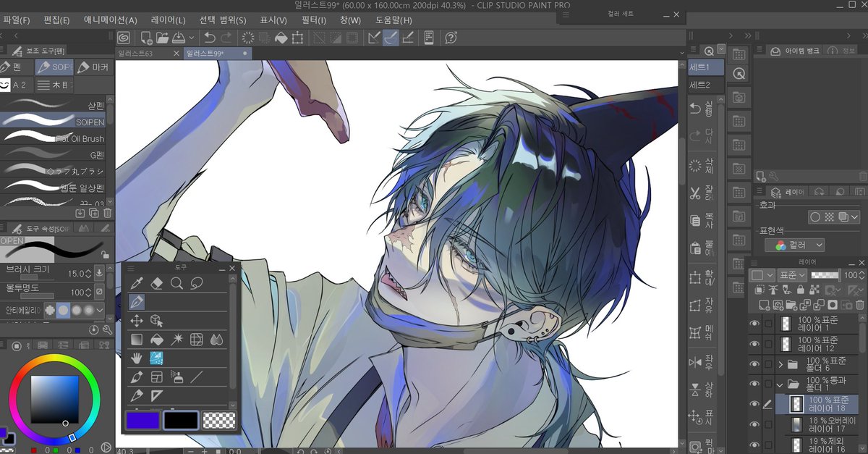Viewport: 868px width, 454px height.
Task: Toggle visibility of folder 폴더 6
Action: click(754, 364)
